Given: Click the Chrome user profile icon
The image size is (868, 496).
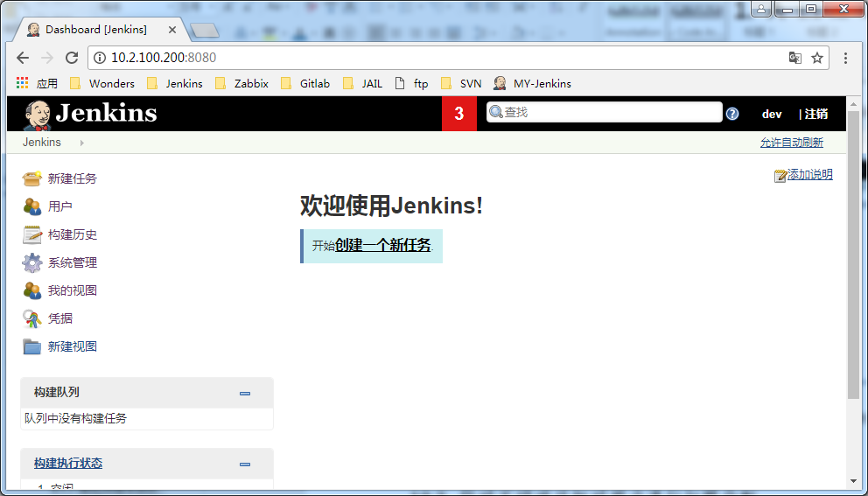Looking at the screenshot, I should [761, 9].
